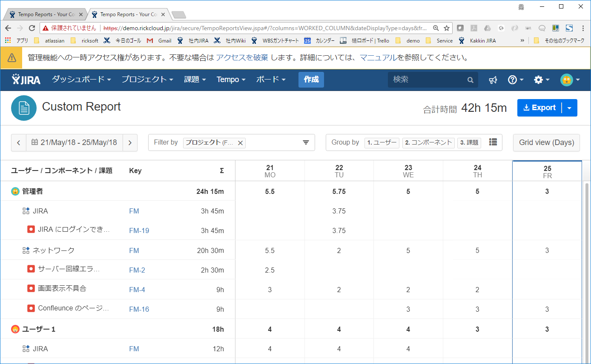The image size is (591, 364).
Task: Click component icon beside first JIRA row
Action: click(x=26, y=211)
